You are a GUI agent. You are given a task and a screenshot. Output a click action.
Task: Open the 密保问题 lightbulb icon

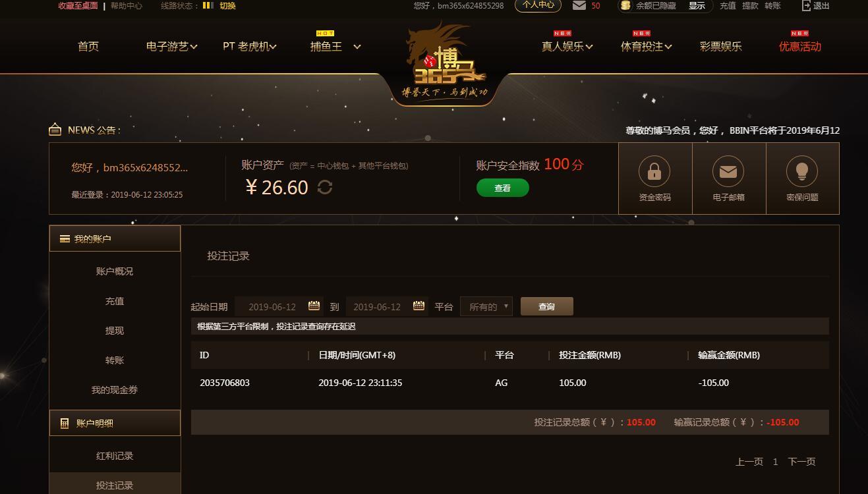(802, 172)
